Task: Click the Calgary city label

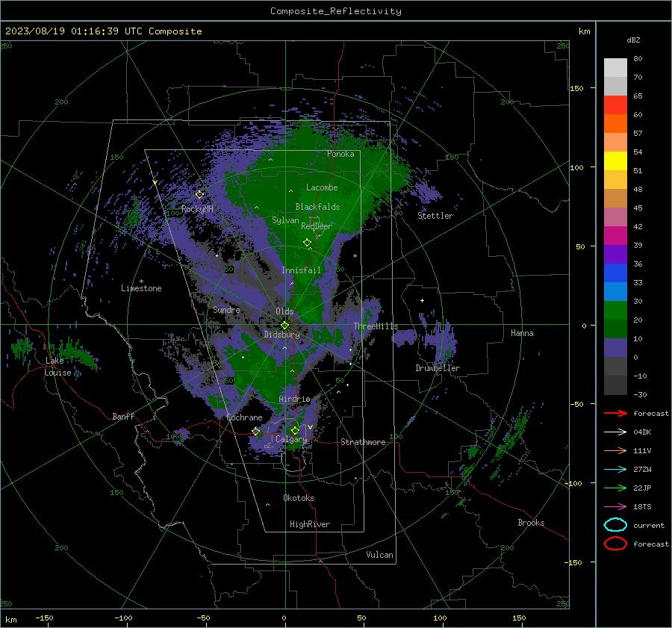Action: [x=291, y=439]
